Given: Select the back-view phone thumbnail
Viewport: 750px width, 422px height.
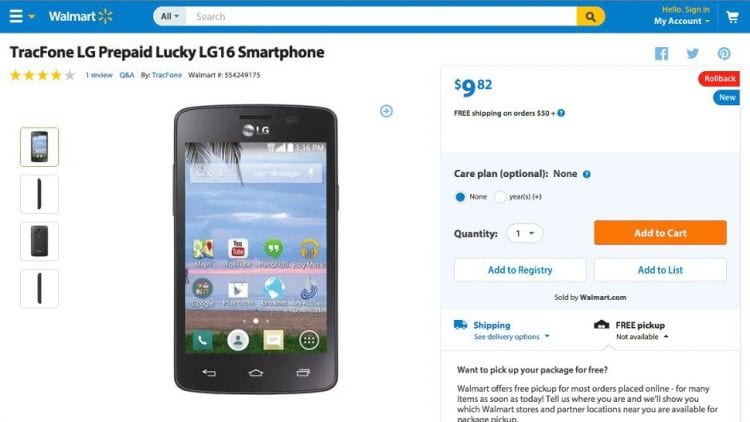Looking at the screenshot, I should [39, 241].
